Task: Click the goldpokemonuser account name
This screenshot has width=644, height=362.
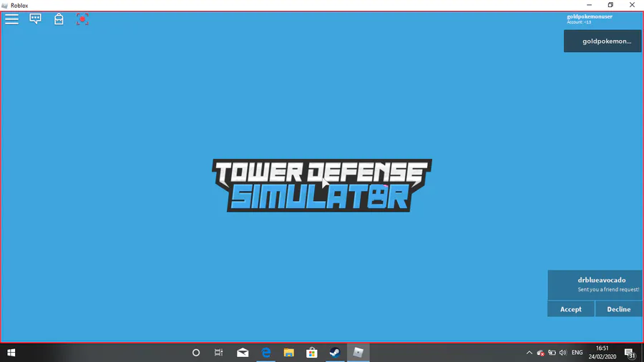Action: (x=590, y=16)
